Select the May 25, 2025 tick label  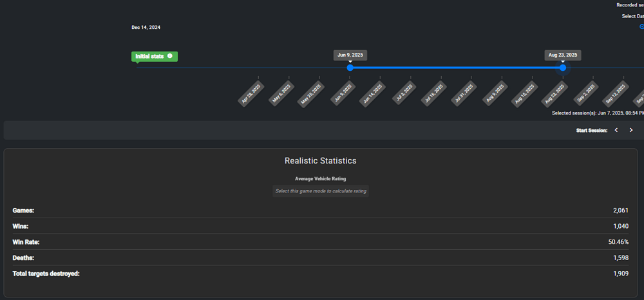[x=312, y=93]
